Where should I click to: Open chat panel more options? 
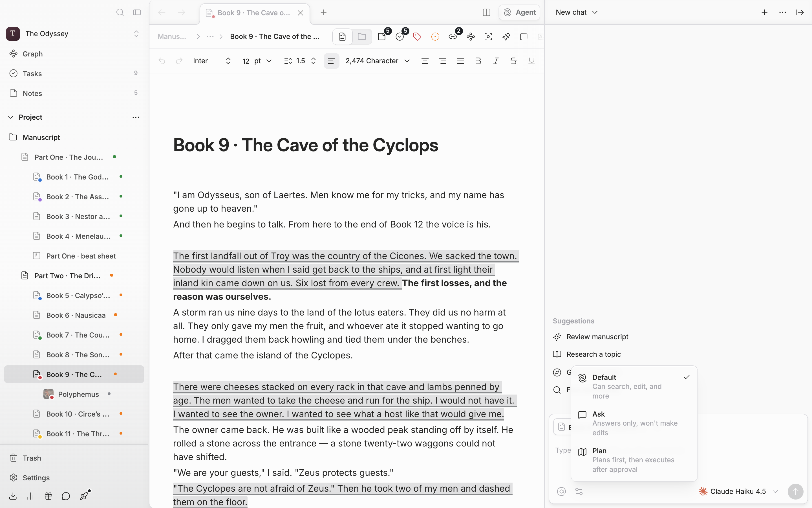click(x=782, y=12)
